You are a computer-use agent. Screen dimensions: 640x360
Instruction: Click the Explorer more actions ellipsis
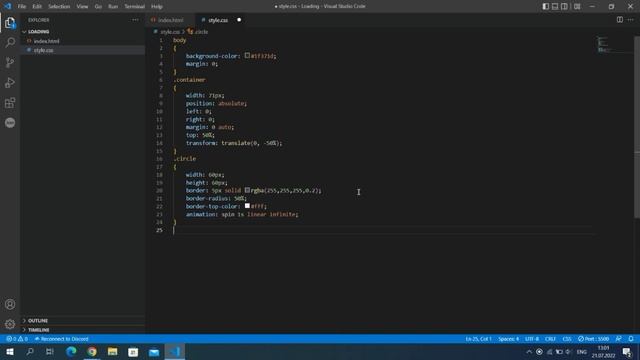click(x=135, y=20)
